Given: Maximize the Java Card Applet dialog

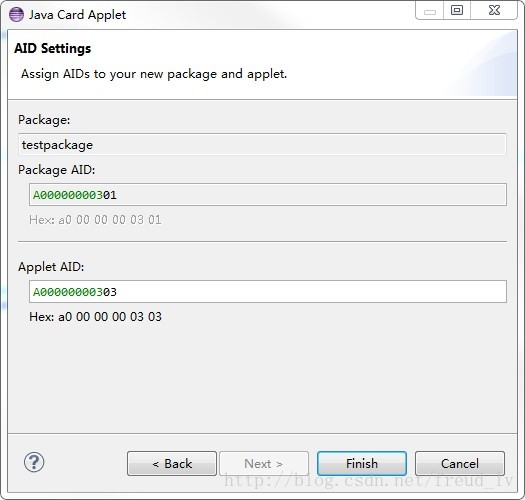Looking at the screenshot, I should (457, 10).
